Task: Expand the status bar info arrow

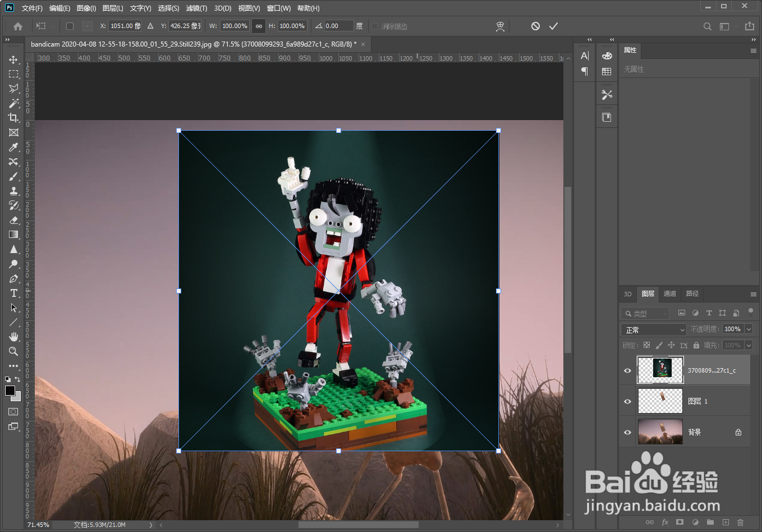Action: coord(150,525)
